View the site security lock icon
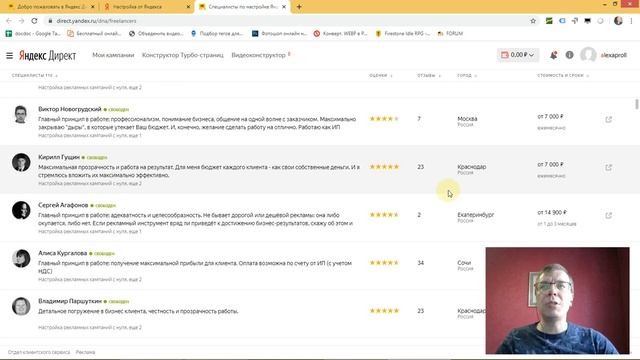 click(x=50, y=21)
